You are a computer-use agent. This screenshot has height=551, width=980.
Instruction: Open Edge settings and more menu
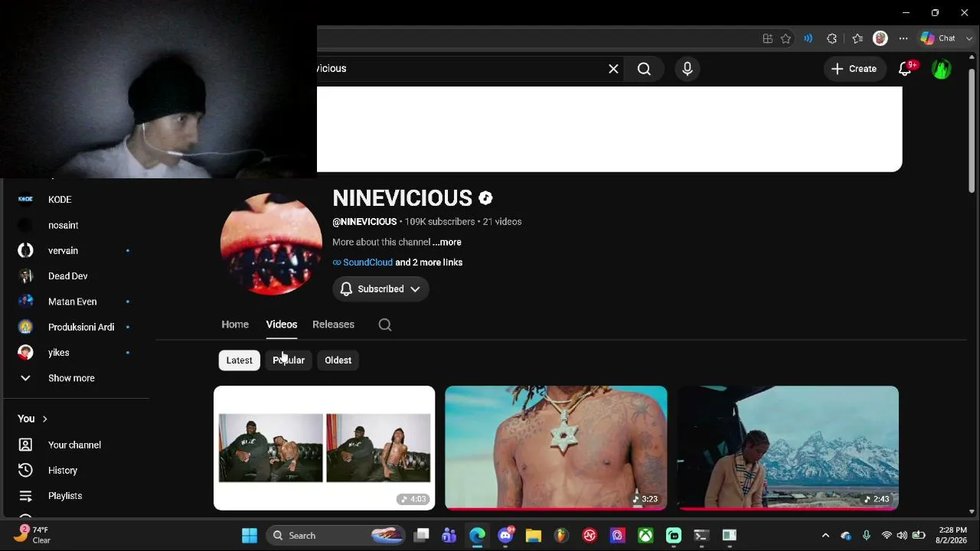pos(903,38)
